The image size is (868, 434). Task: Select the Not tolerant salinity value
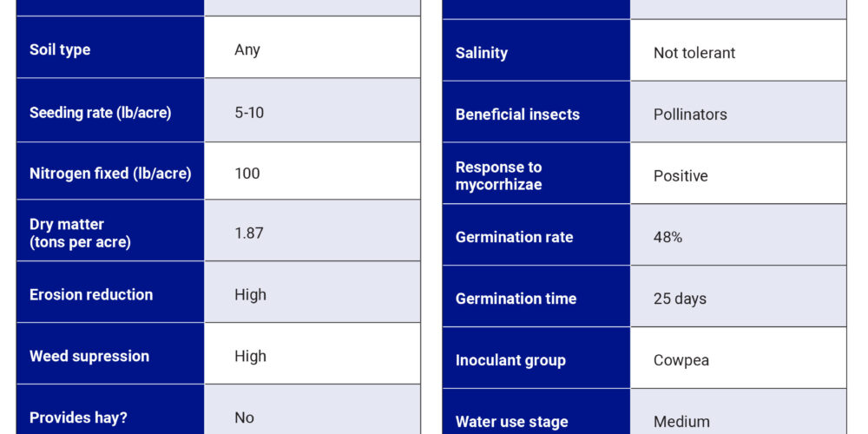click(x=694, y=53)
